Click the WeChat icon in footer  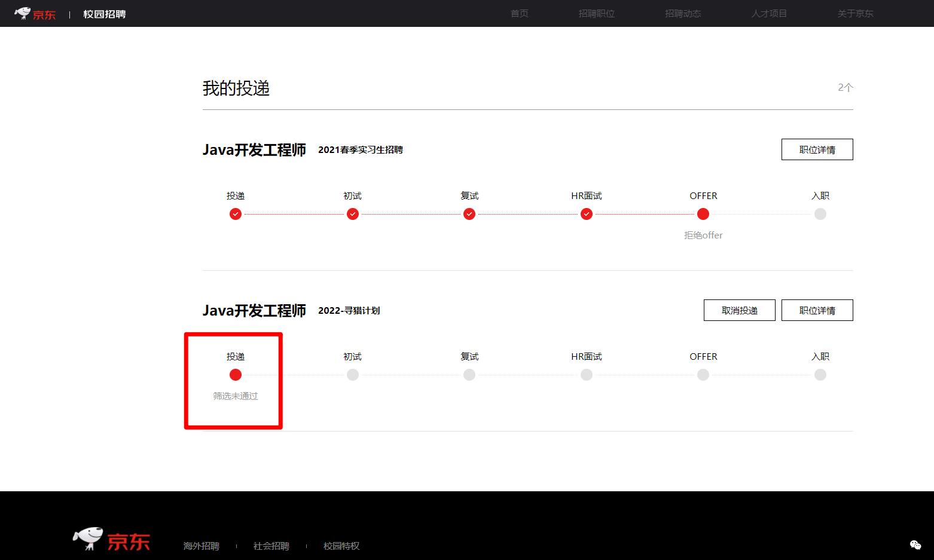tap(915, 545)
